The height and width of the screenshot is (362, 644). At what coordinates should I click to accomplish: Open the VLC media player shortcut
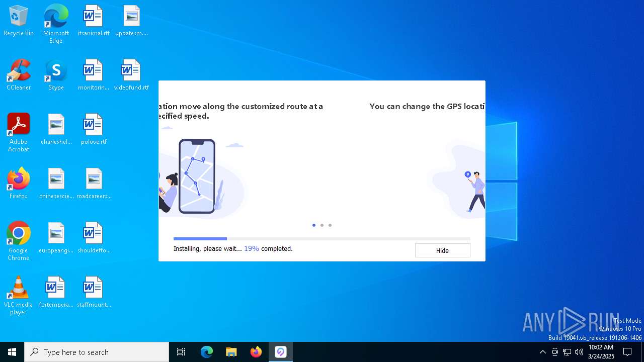(x=19, y=296)
